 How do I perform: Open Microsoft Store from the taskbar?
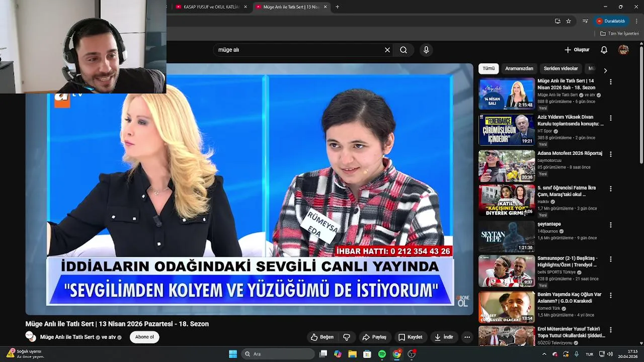coord(367,354)
